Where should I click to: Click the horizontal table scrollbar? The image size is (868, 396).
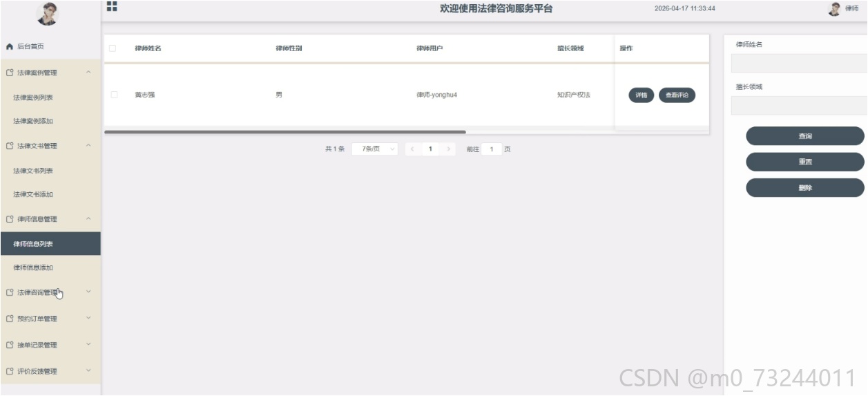[285, 131]
